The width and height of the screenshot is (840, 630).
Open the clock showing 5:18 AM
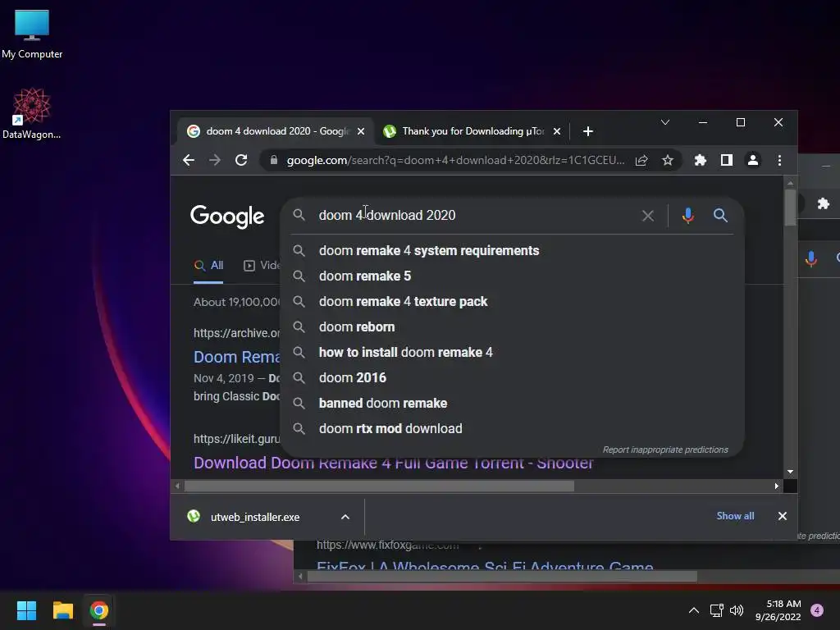point(778,610)
